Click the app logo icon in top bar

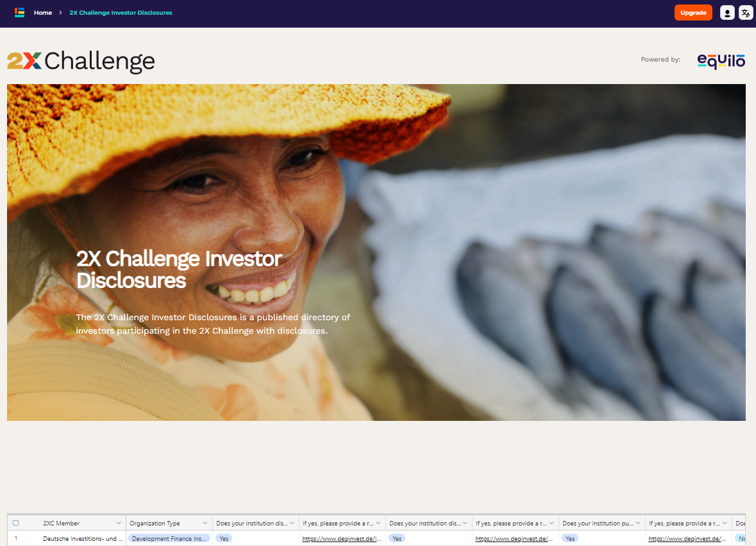click(19, 13)
